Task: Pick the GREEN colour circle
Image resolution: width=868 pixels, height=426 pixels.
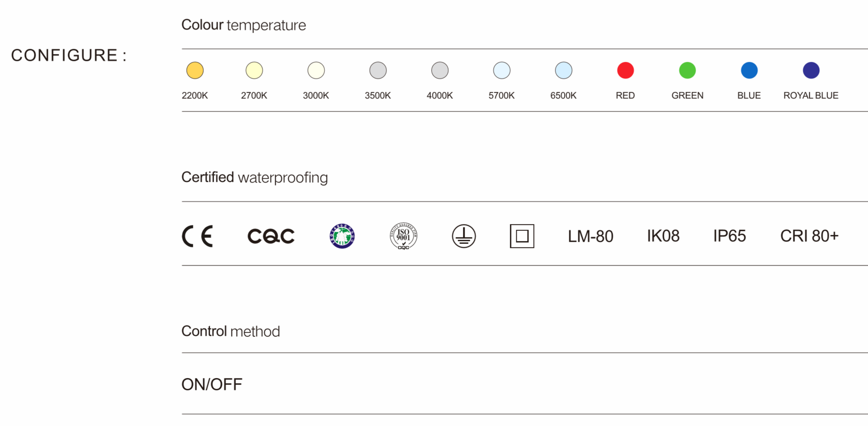Action: pyautogui.click(x=687, y=70)
